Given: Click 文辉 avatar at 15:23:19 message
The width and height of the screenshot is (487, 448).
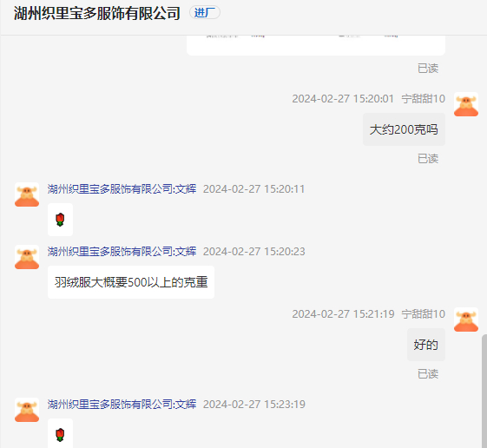Looking at the screenshot, I should (27, 410).
